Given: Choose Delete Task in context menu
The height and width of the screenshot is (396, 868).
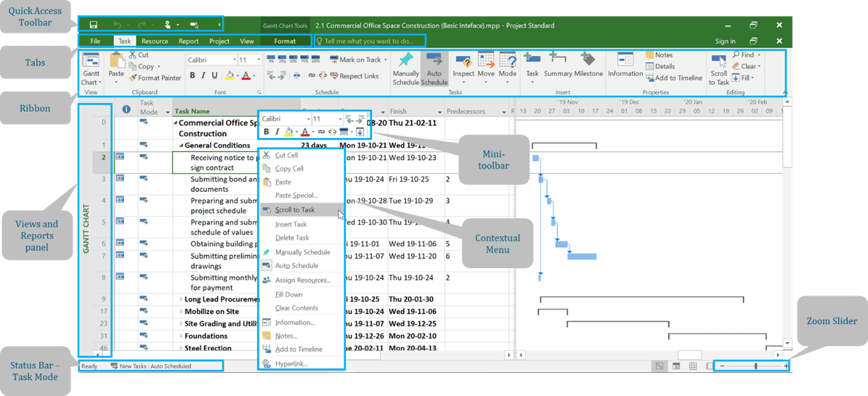Looking at the screenshot, I should coord(301,238).
